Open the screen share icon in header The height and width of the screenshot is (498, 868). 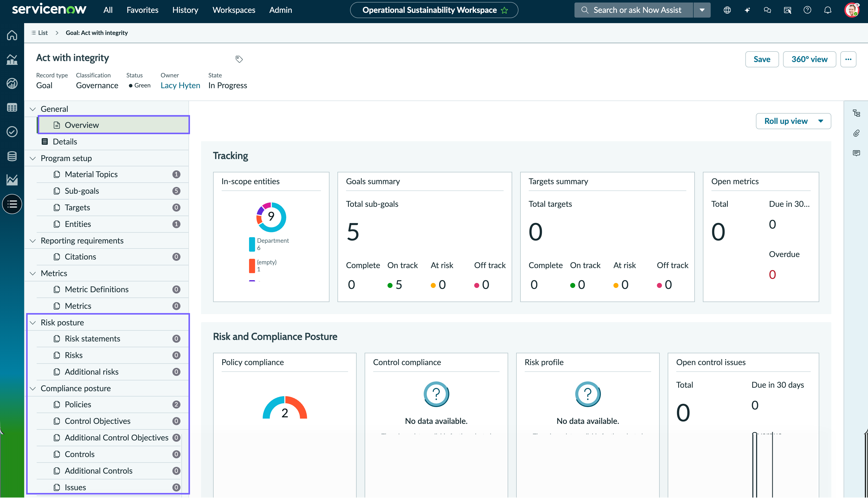click(787, 10)
